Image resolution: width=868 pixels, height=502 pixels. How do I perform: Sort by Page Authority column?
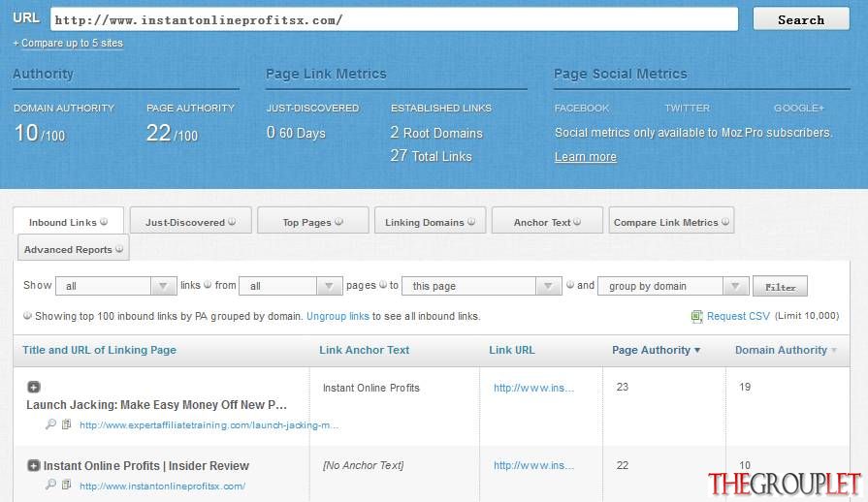coord(656,350)
